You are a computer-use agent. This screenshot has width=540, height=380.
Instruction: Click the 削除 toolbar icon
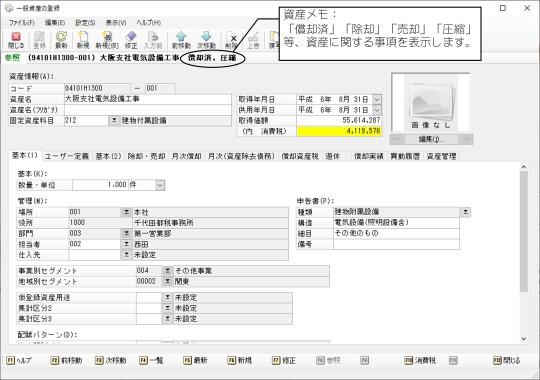[230, 40]
